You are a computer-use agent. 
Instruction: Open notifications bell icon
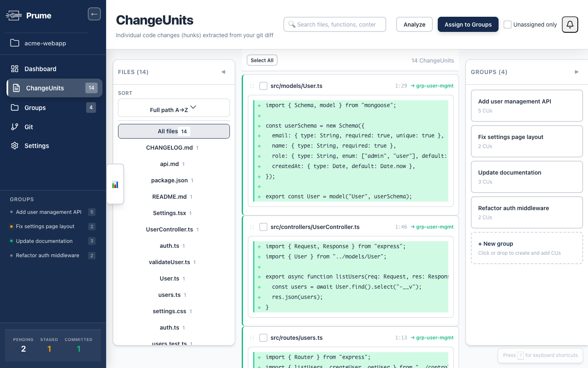coord(570,25)
